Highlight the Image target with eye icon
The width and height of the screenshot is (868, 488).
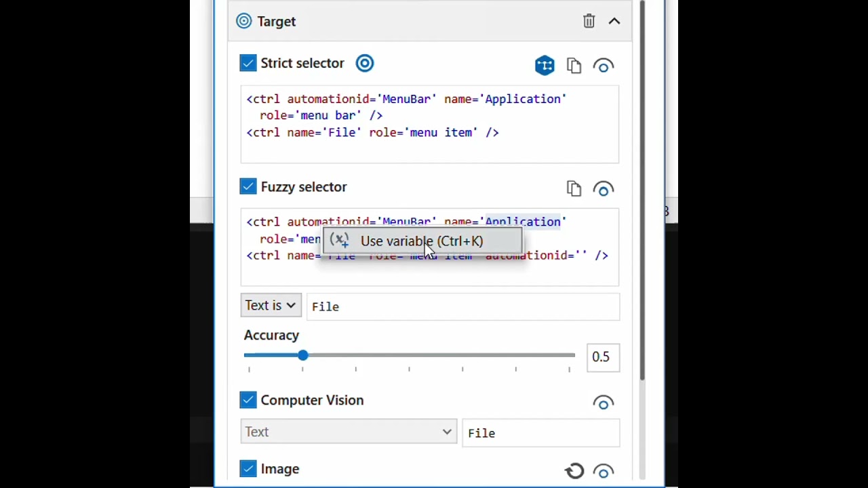coord(603,471)
